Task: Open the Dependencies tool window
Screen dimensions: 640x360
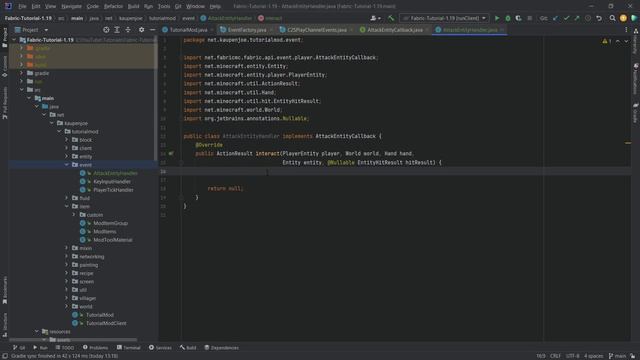Action: coord(222,348)
